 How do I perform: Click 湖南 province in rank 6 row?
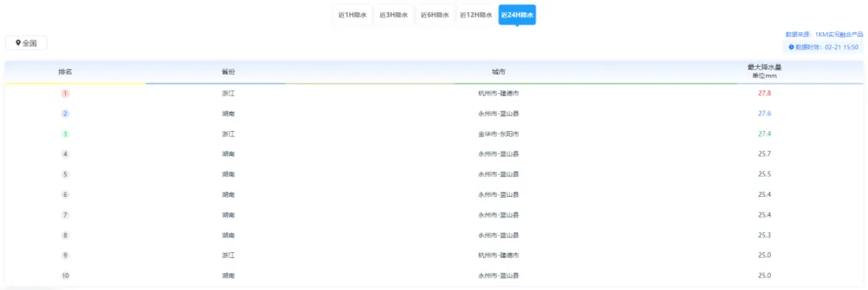point(228,195)
